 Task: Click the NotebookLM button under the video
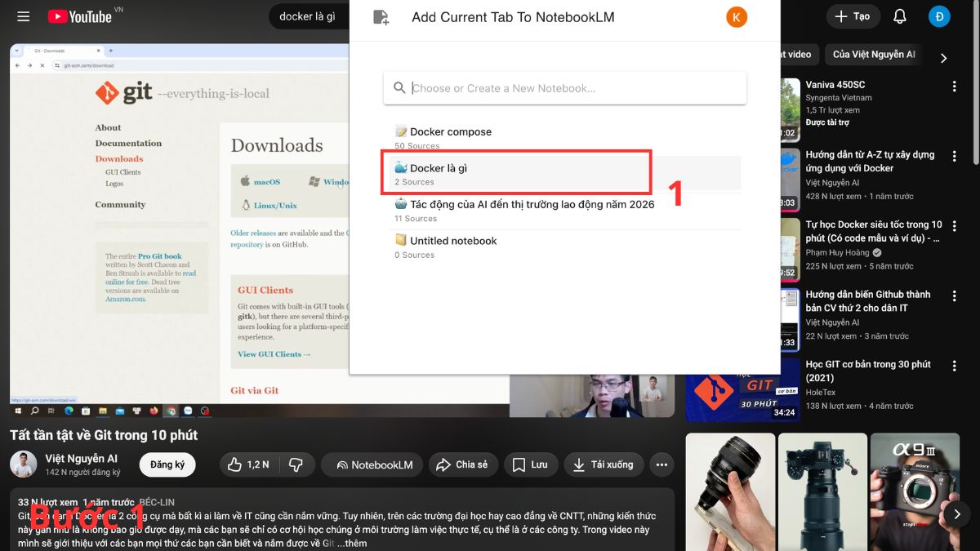pyautogui.click(x=372, y=464)
